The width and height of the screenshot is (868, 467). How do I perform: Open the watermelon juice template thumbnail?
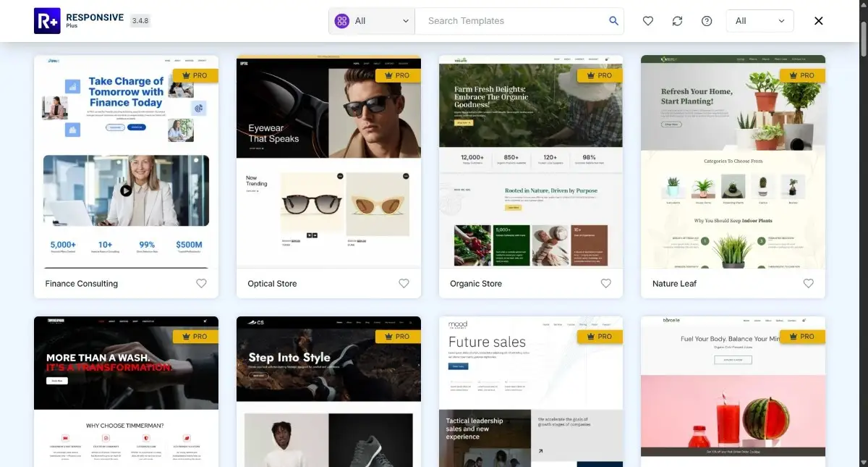coord(733,392)
